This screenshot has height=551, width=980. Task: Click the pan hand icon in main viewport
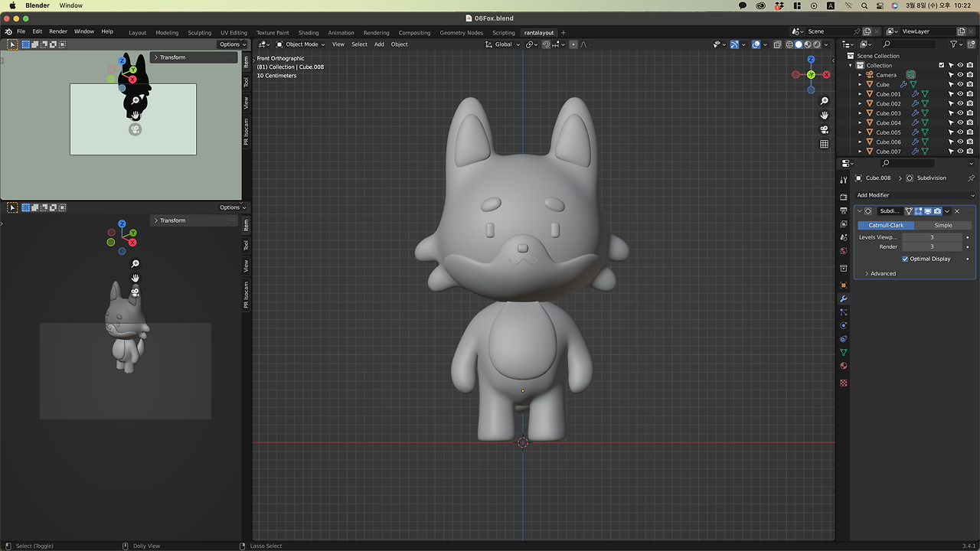pyautogui.click(x=825, y=115)
